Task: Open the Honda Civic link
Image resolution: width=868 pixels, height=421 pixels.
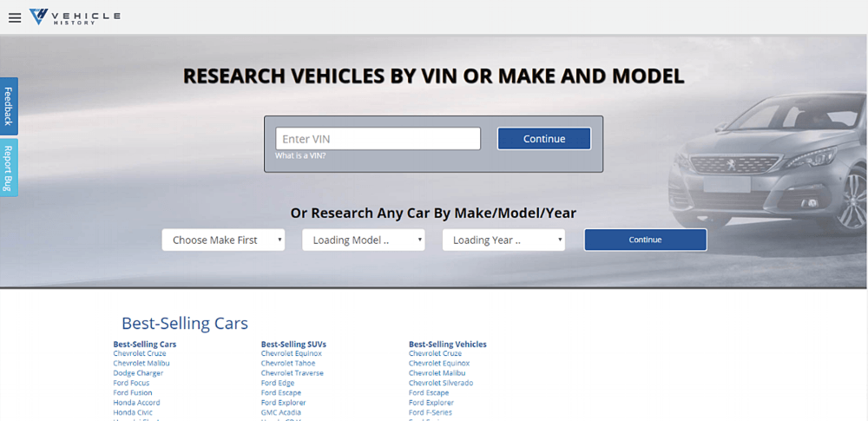Action: tap(133, 412)
